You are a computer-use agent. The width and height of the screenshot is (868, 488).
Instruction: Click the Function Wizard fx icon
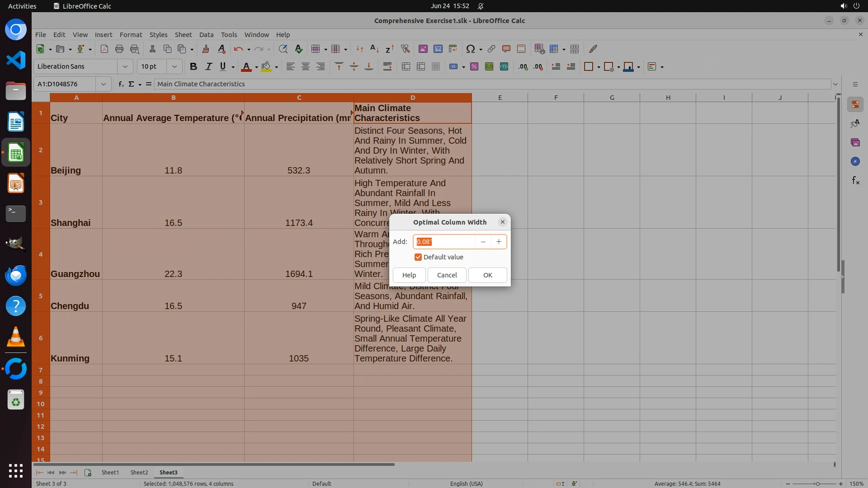121,84
